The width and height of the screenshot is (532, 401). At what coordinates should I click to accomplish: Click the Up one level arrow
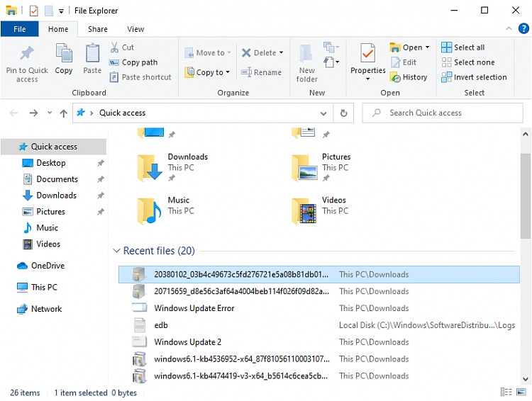63,113
